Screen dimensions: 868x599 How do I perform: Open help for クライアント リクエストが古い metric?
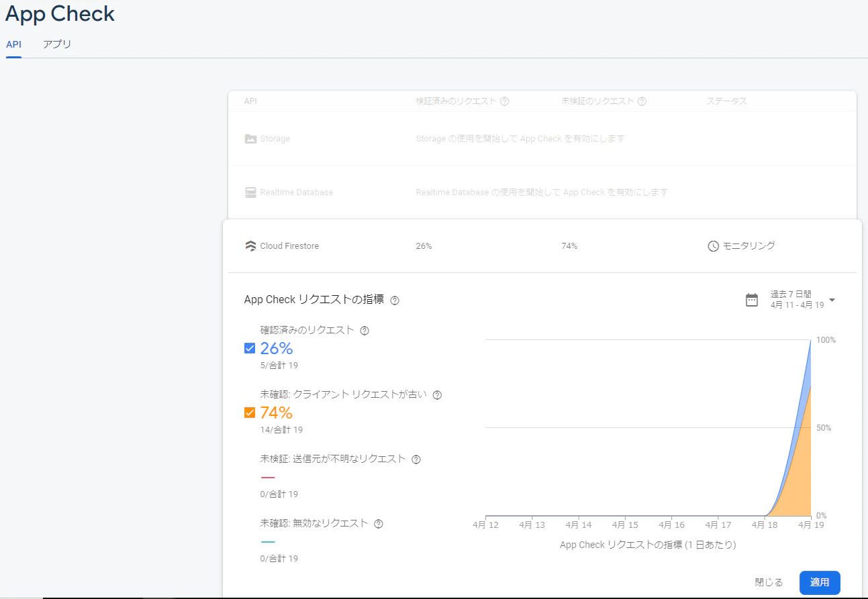(437, 395)
